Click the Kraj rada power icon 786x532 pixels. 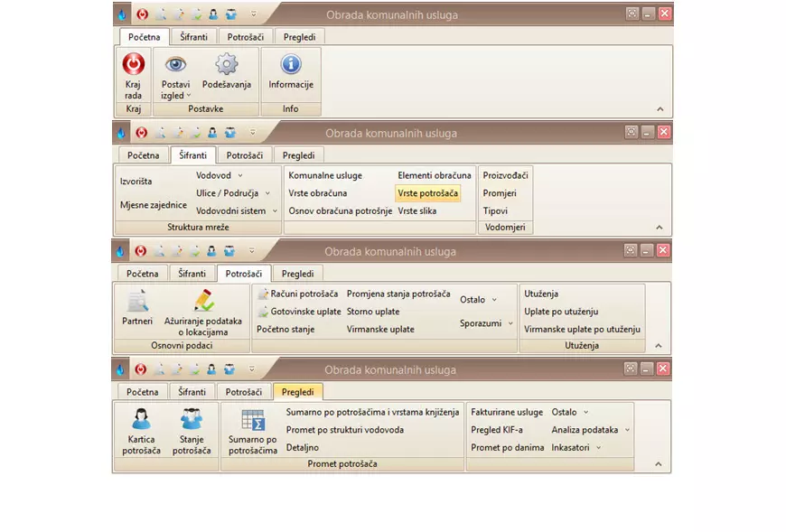click(x=133, y=65)
